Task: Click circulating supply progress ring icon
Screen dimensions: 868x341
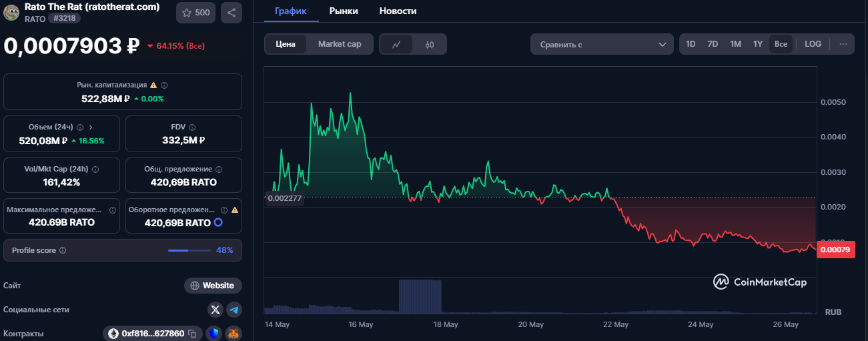Action: coord(218,222)
